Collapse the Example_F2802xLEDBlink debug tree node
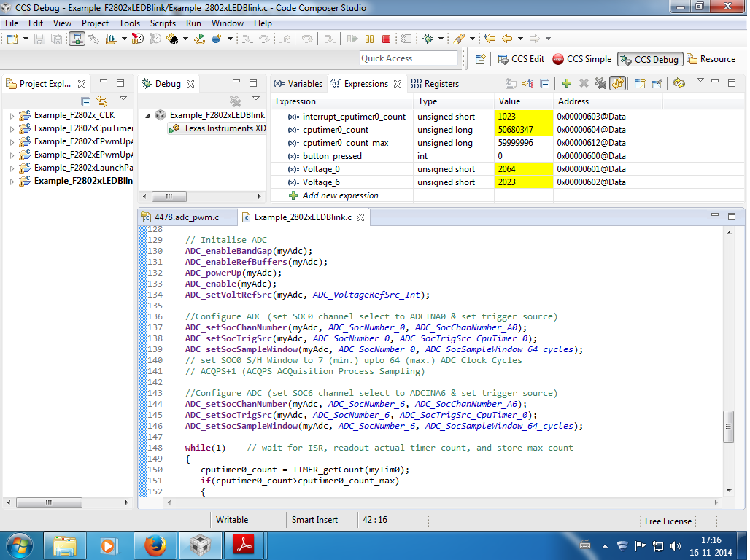 (147, 115)
